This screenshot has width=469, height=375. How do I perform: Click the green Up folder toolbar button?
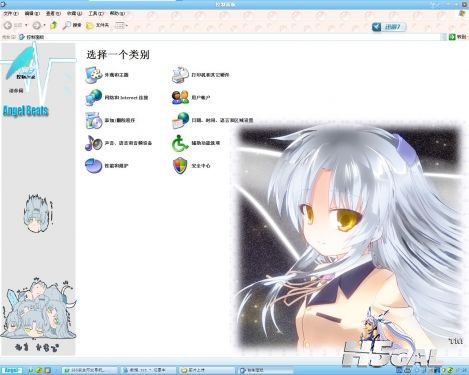point(53,25)
